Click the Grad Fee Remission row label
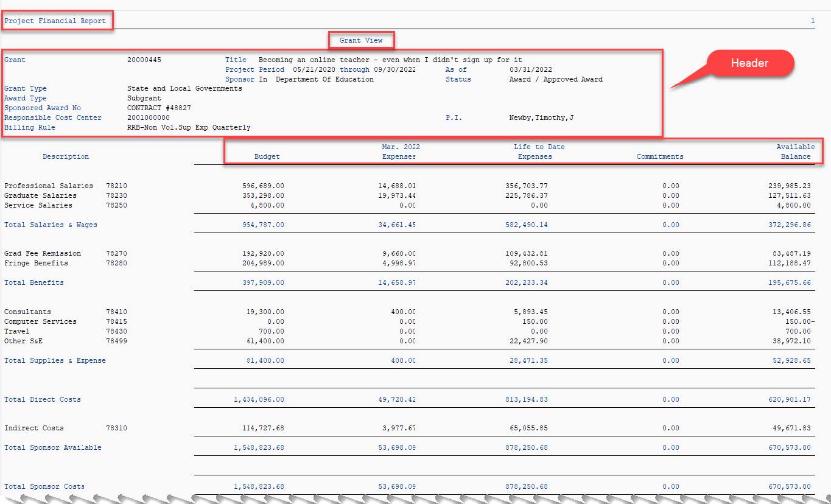Screen dimensions: 831x504 pos(43,254)
